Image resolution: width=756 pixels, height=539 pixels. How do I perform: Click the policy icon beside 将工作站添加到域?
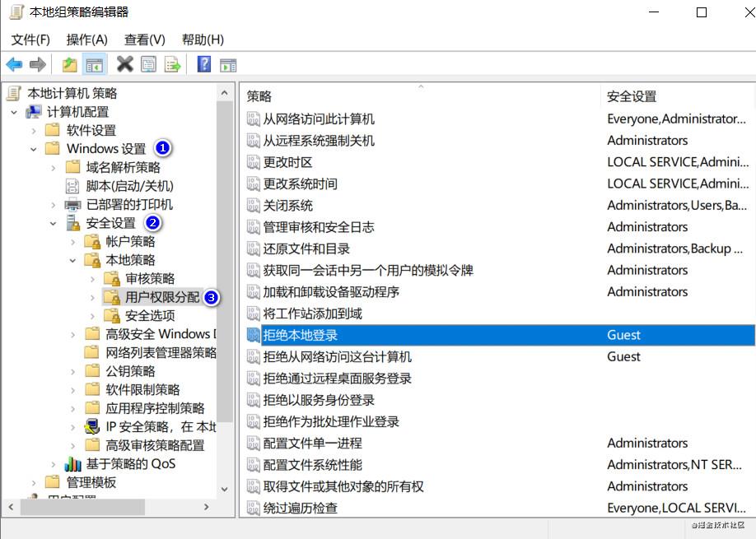tap(254, 314)
